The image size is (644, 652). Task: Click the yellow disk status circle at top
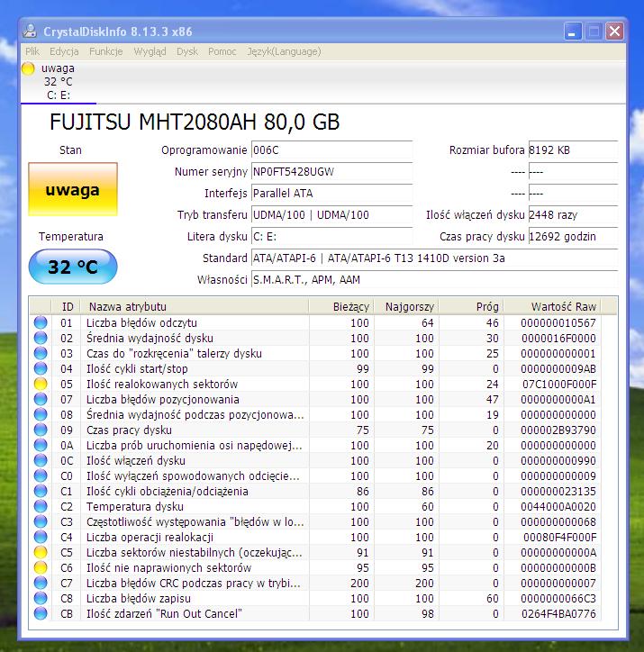tap(28, 68)
